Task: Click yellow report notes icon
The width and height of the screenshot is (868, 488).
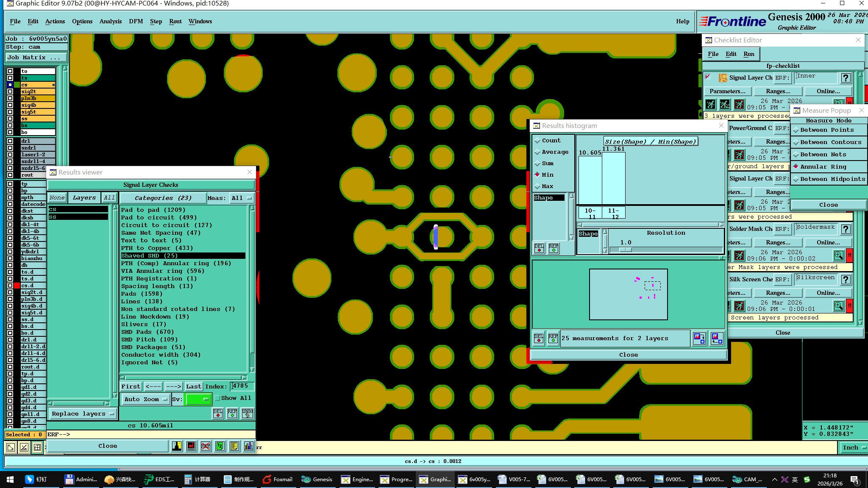Action: [234, 446]
